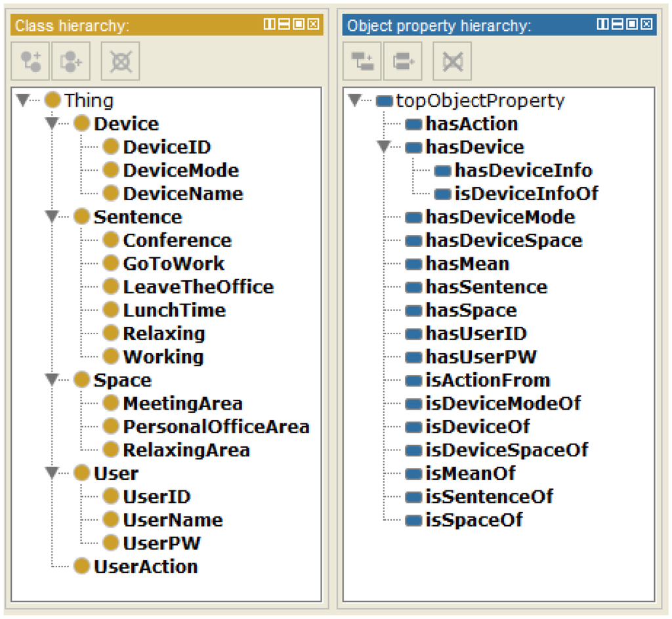
Task: Click the delete object property icon
Action: tap(452, 62)
